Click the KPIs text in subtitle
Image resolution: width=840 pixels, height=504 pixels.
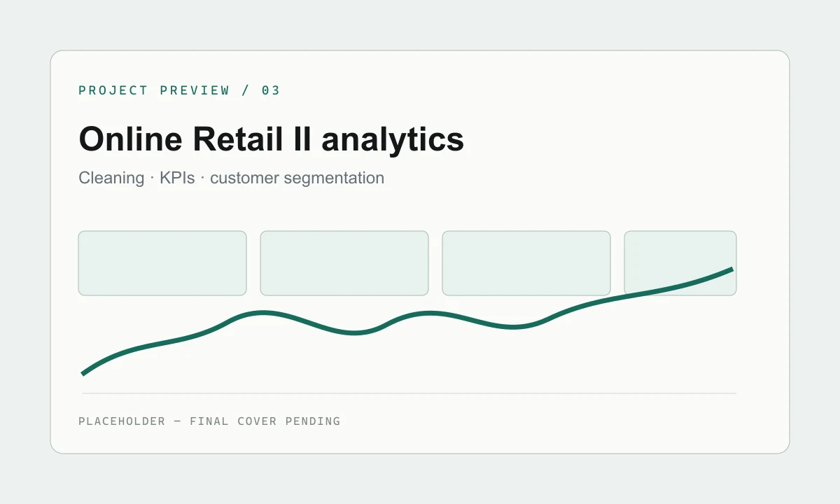click(x=177, y=178)
